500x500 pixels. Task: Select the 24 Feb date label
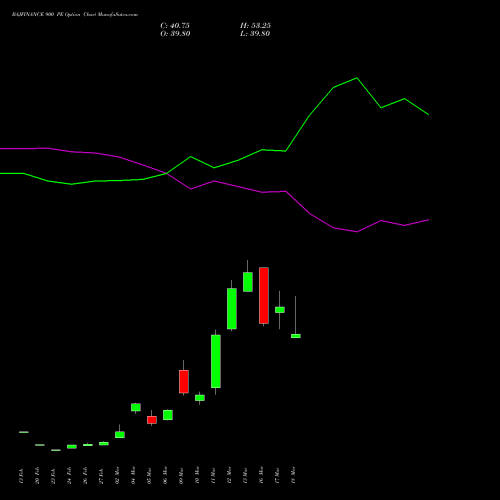(x=69, y=476)
